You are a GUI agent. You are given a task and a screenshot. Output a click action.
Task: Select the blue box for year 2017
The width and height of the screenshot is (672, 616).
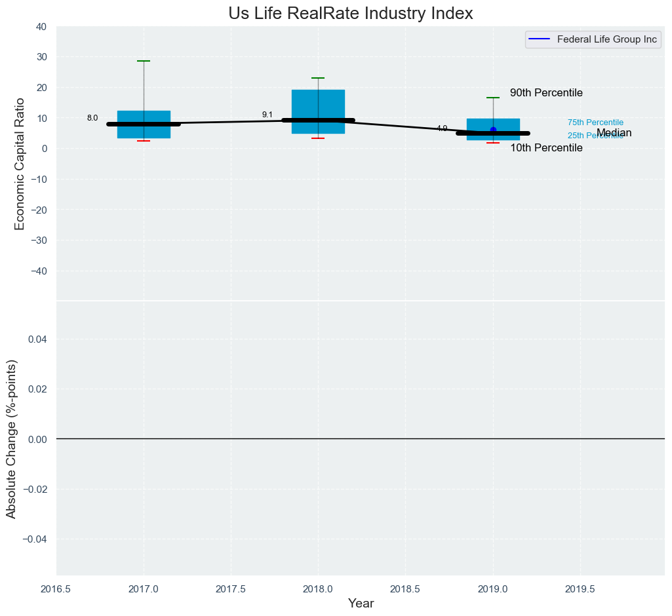(144, 115)
